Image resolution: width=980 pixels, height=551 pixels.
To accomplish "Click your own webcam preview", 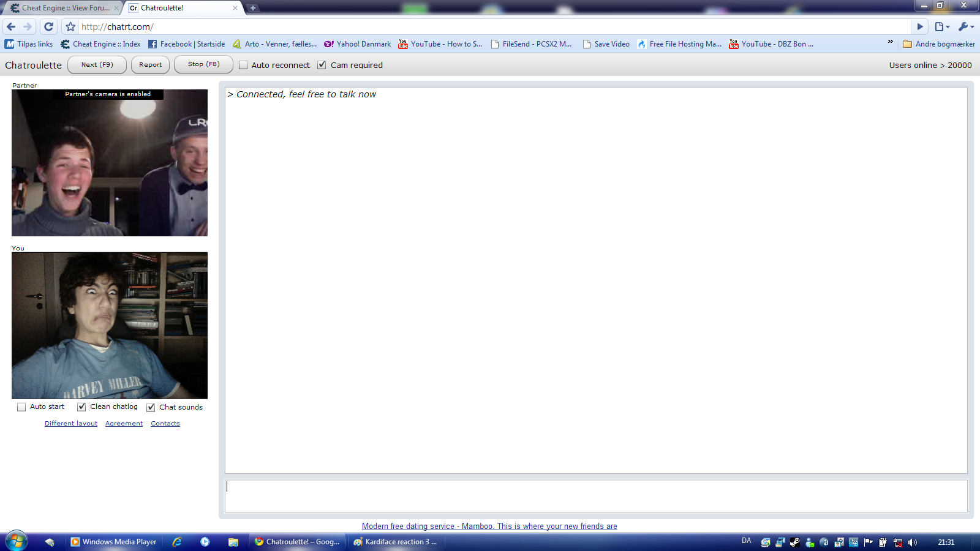I will pyautogui.click(x=110, y=326).
